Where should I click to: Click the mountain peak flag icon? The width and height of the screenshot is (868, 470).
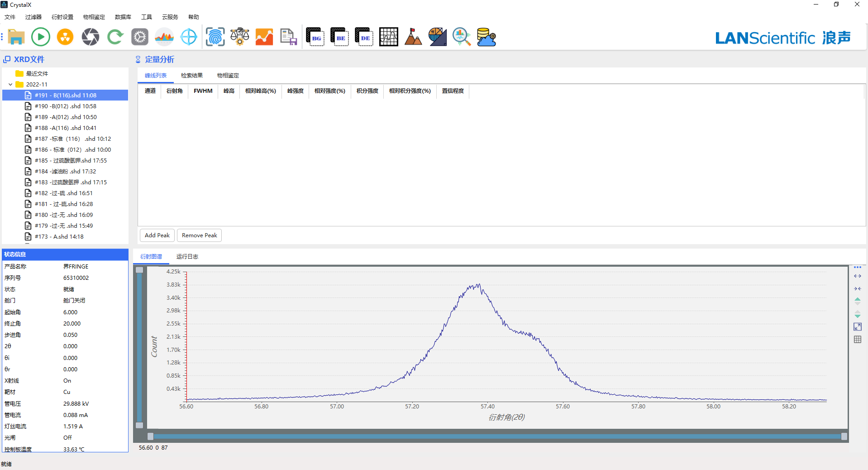(413, 37)
